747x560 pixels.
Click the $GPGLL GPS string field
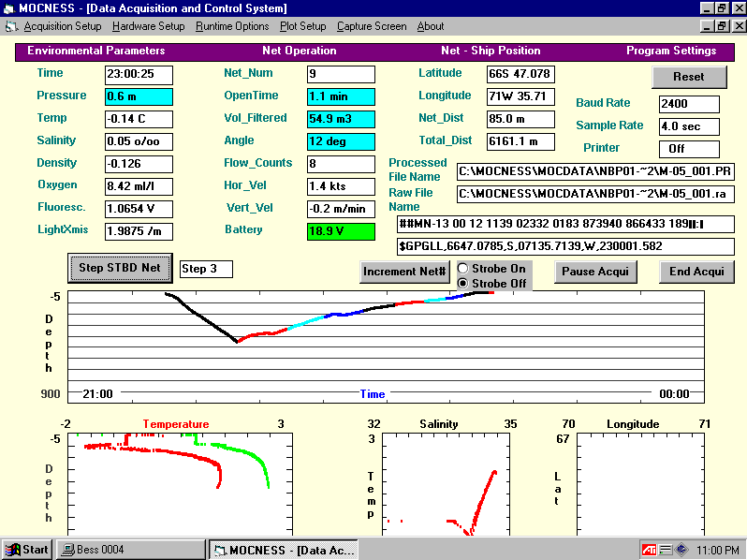tap(565, 246)
